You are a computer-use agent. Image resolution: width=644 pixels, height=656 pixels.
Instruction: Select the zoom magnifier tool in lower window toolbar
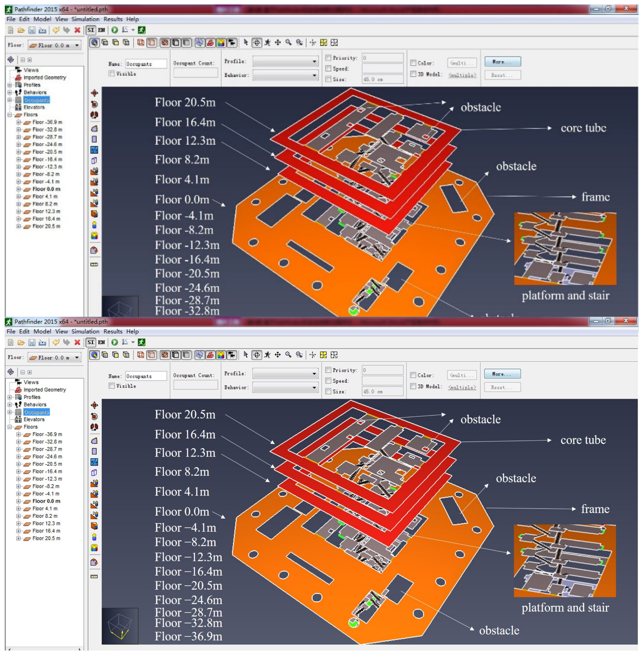click(288, 355)
